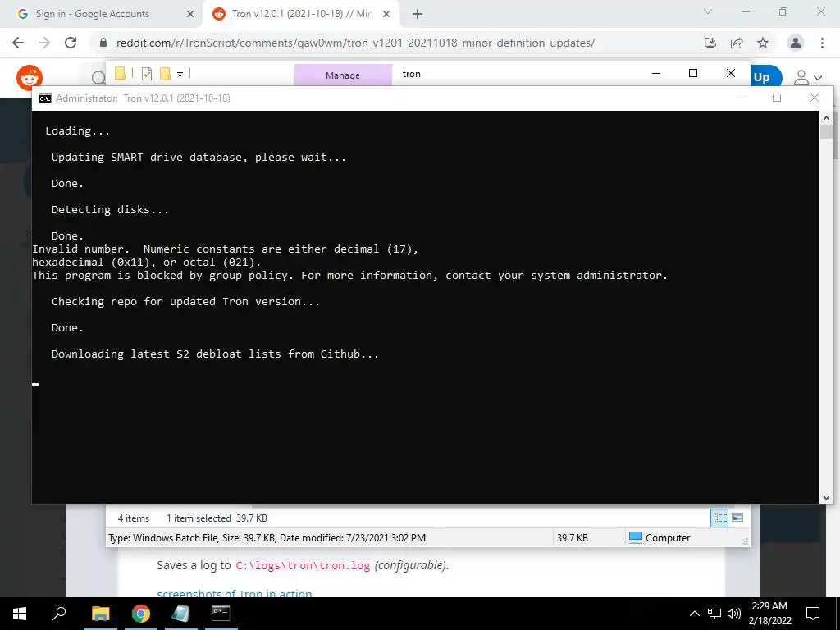Screen dimensions: 840x630
Task: Close the Google Accounts tab
Action: tap(190, 14)
